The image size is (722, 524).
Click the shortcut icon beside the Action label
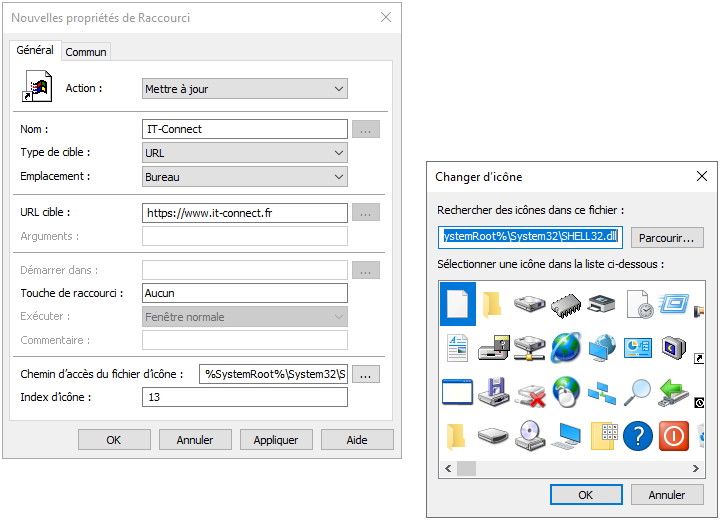pos(37,86)
